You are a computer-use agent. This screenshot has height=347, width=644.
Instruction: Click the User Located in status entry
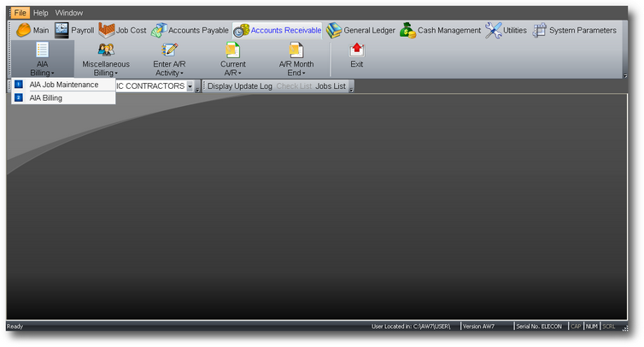(411, 326)
